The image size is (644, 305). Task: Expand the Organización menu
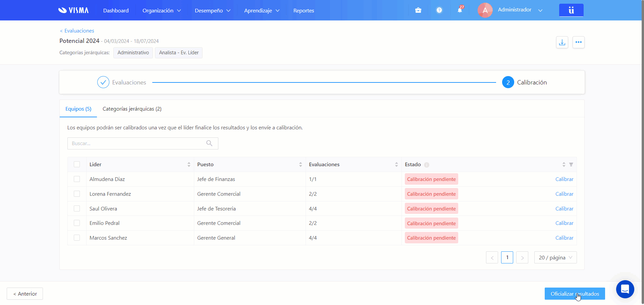(162, 10)
